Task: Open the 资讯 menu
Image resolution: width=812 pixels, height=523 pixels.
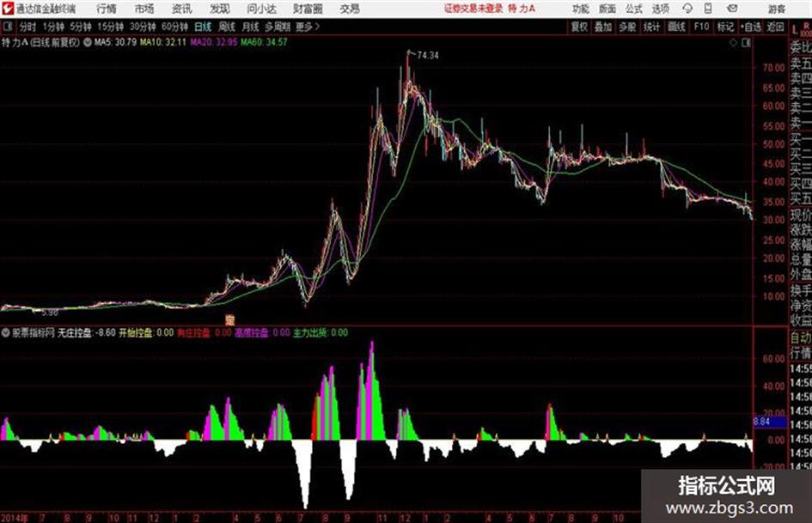Action: tap(181, 9)
